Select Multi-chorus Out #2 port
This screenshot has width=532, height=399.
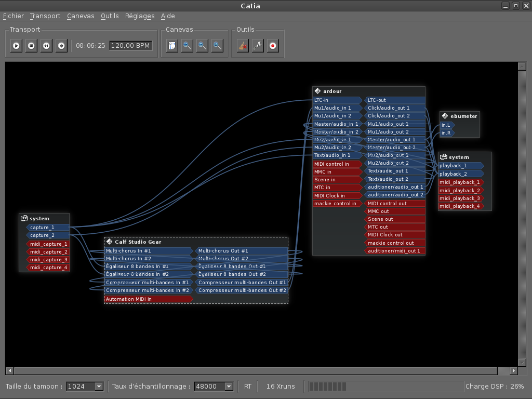pyautogui.click(x=242, y=259)
